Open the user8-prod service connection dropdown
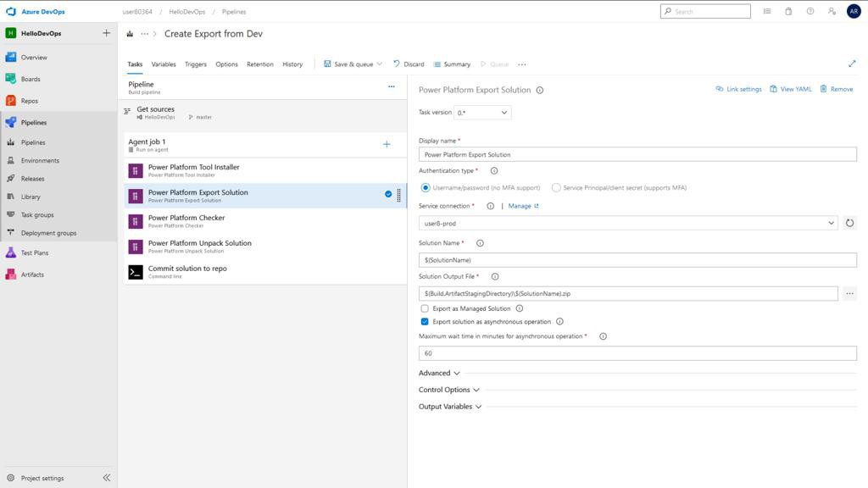Screen dimensions: 868x488 [x=628, y=223]
